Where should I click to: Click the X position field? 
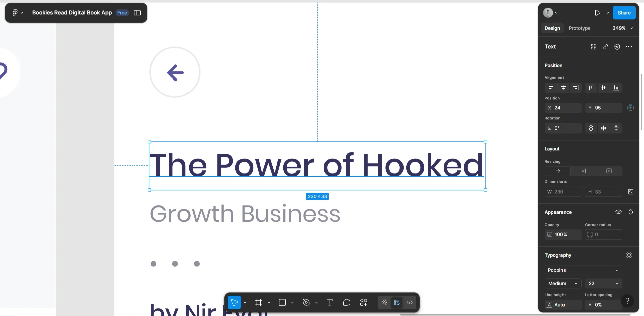click(563, 108)
